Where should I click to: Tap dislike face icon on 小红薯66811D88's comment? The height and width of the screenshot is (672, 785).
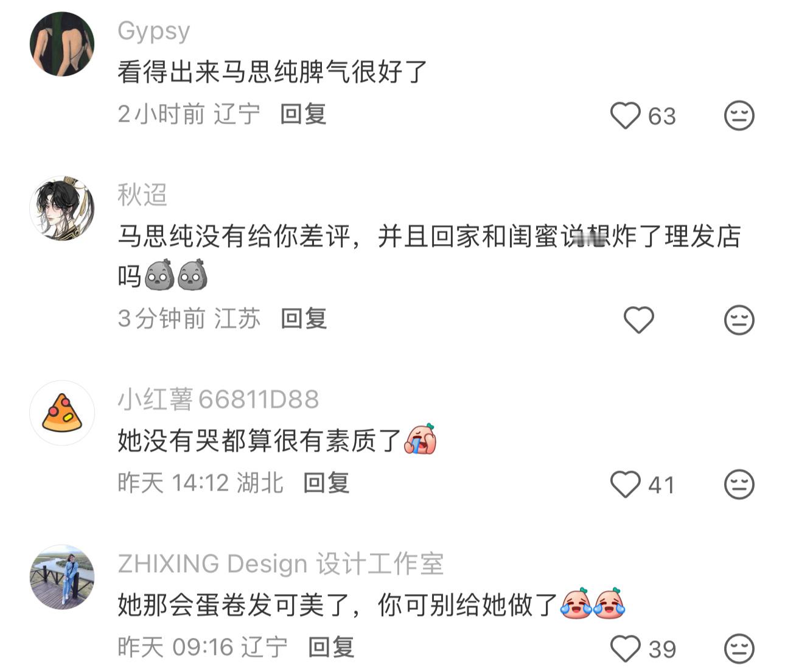click(x=739, y=485)
